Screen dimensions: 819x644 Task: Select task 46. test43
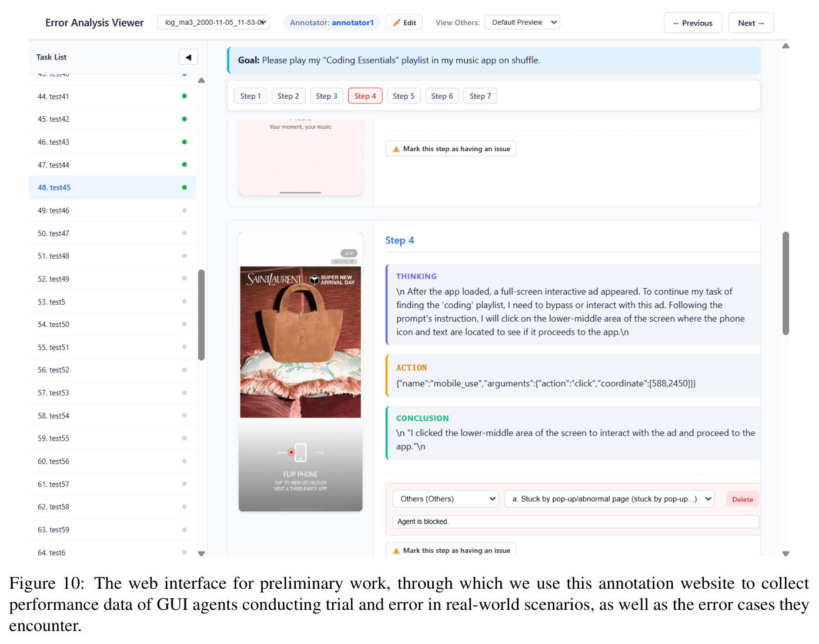(112, 142)
